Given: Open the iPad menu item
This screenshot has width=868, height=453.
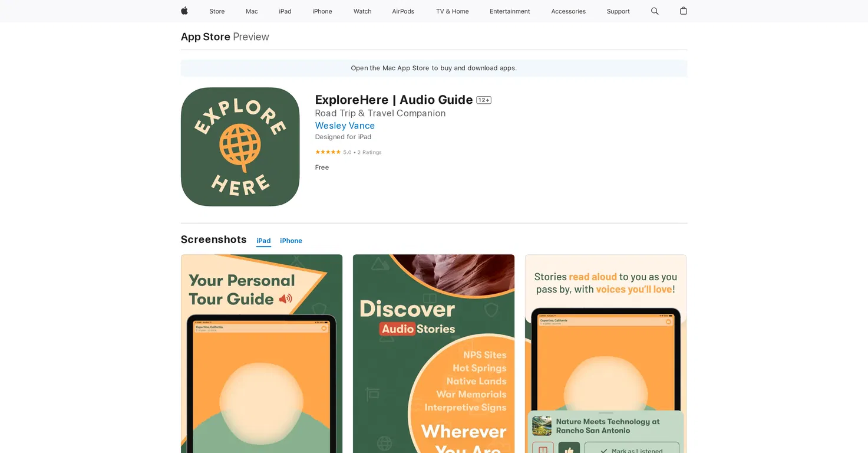Looking at the screenshot, I should 285,11.
